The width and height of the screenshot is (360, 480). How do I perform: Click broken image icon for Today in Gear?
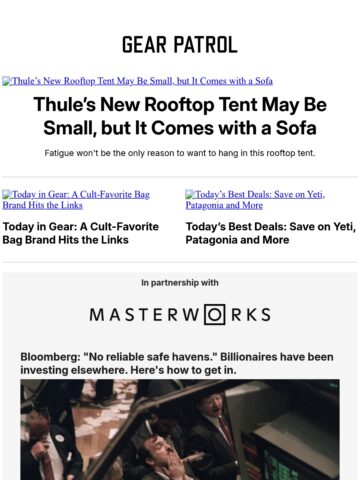coord(7,194)
